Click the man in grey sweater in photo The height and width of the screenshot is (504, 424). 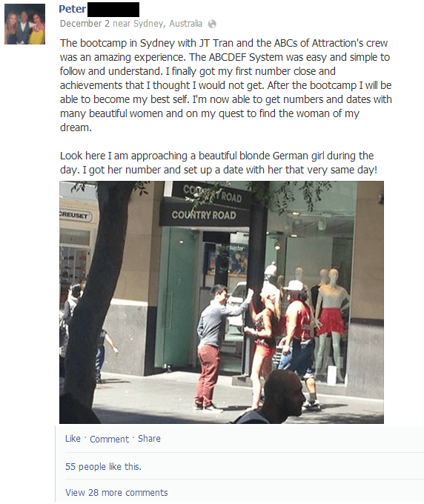point(212,347)
